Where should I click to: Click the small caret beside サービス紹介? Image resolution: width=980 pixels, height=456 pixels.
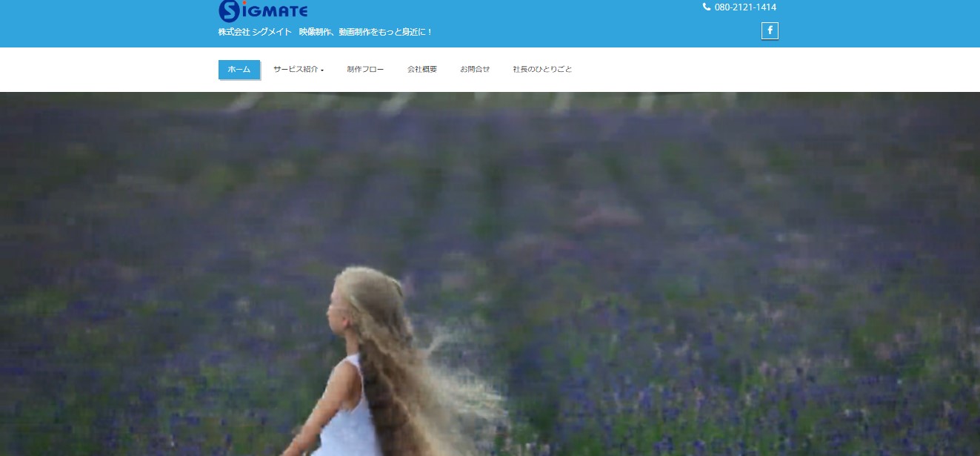pyautogui.click(x=322, y=70)
